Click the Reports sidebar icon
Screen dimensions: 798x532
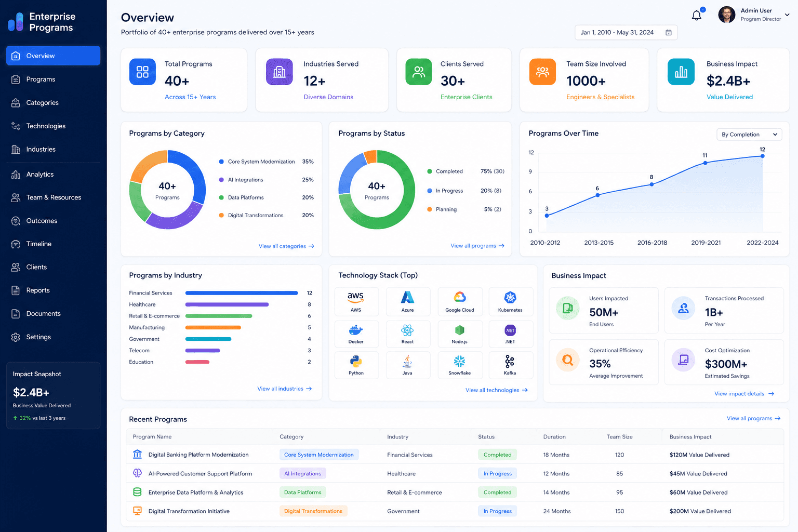click(16, 290)
